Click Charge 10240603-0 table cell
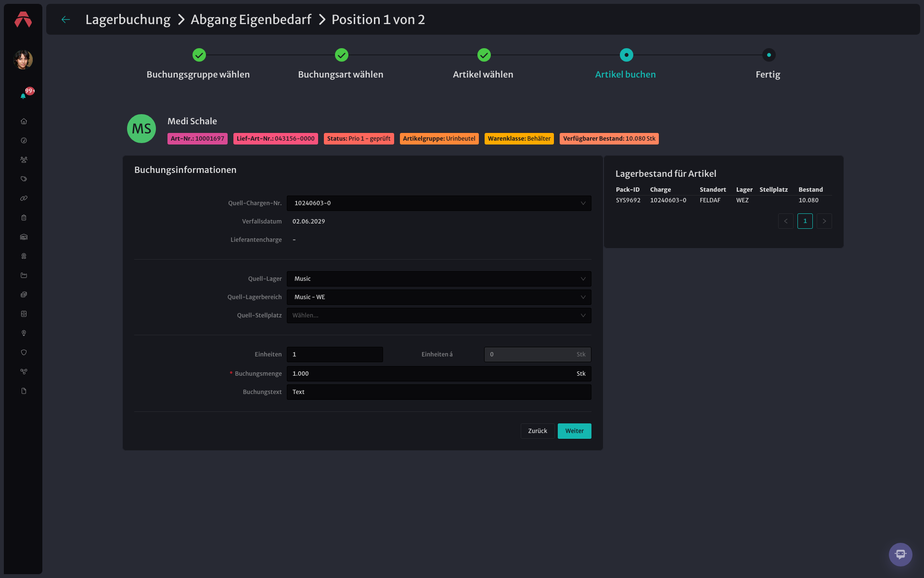Viewport: 924px width, 578px height. click(x=668, y=200)
